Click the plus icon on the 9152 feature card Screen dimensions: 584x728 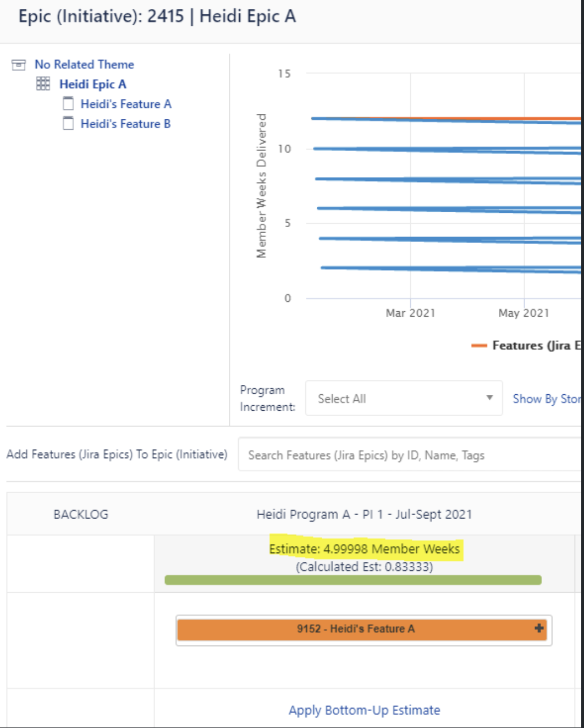539,628
